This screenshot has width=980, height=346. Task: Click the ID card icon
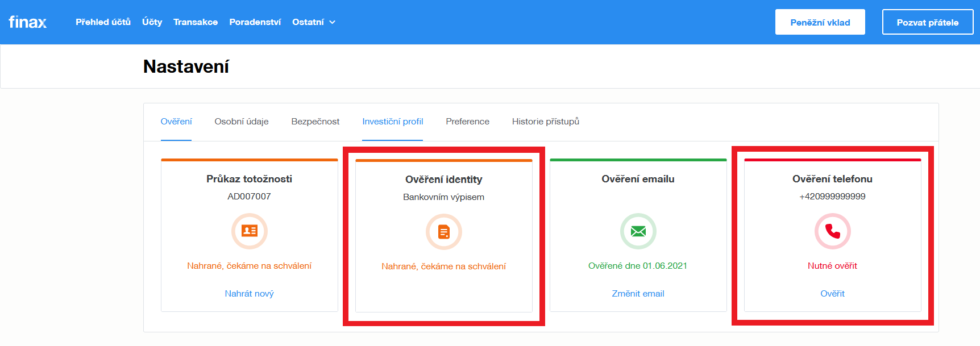[x=249, y=231]
